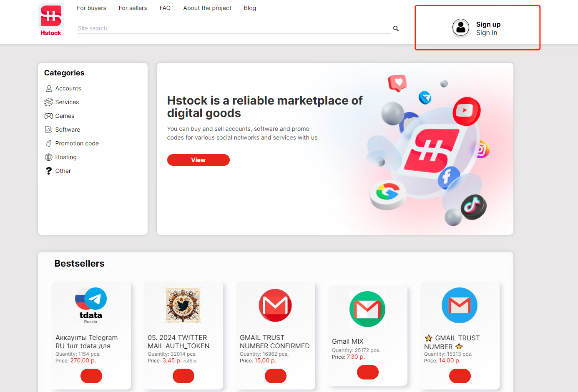Open the Аккаунты Telegram RU tdata listing title
Screen dimensions: 578x392
(x=87, y=342)
